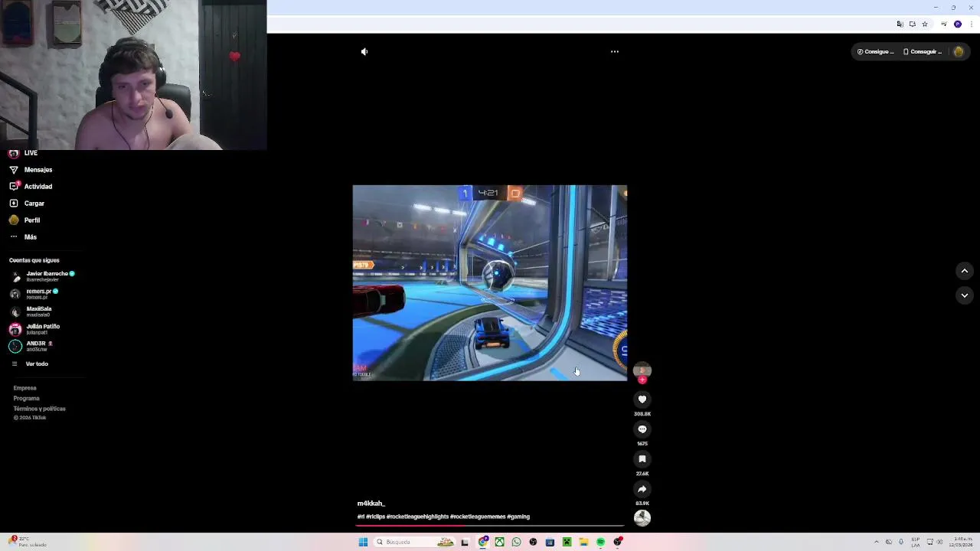The width and height of the screenshot is (980, 551).
Task: Expand Empresa footer section
Action: click(x=24, y=388)
